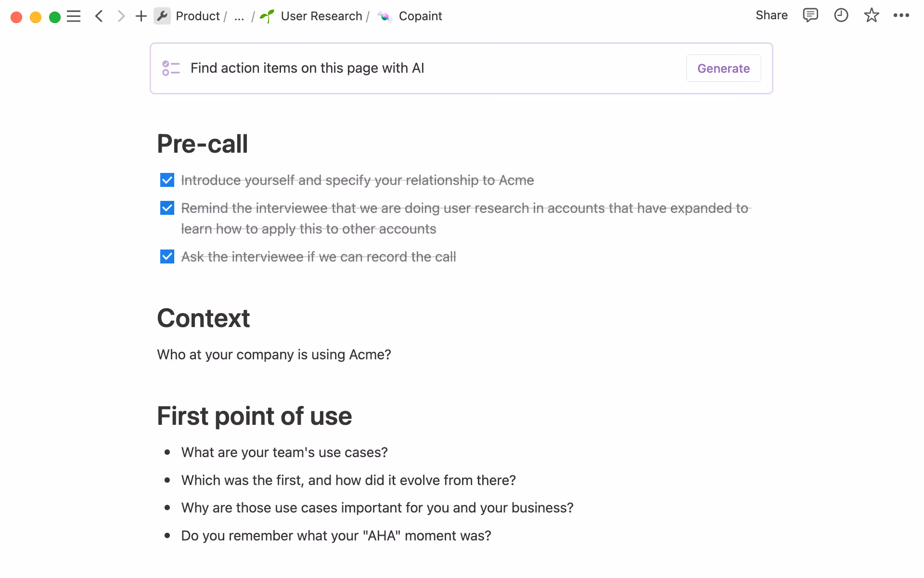Navigate back using the left chevron
This screenshot has width=924, height=578.
99,16
